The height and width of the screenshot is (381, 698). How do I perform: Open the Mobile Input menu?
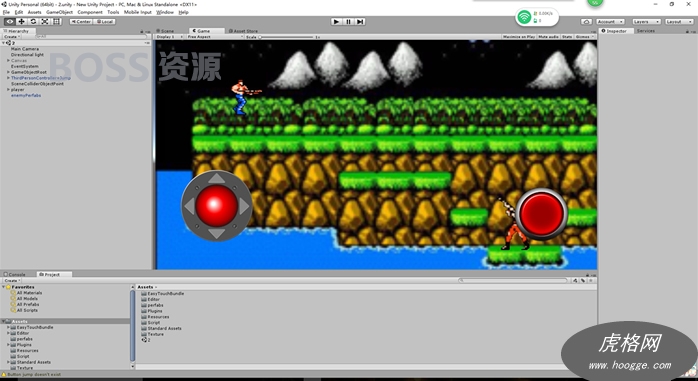(x=138, y=12)
